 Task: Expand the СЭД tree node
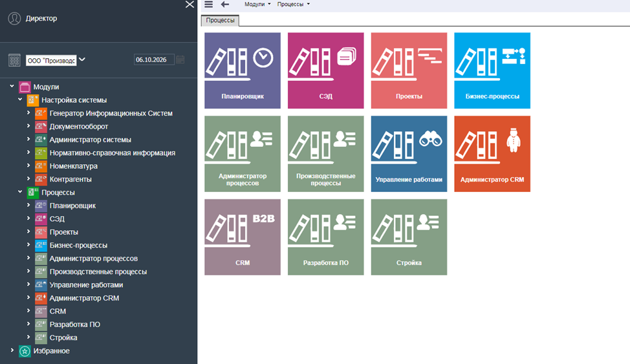pos(28,218)
